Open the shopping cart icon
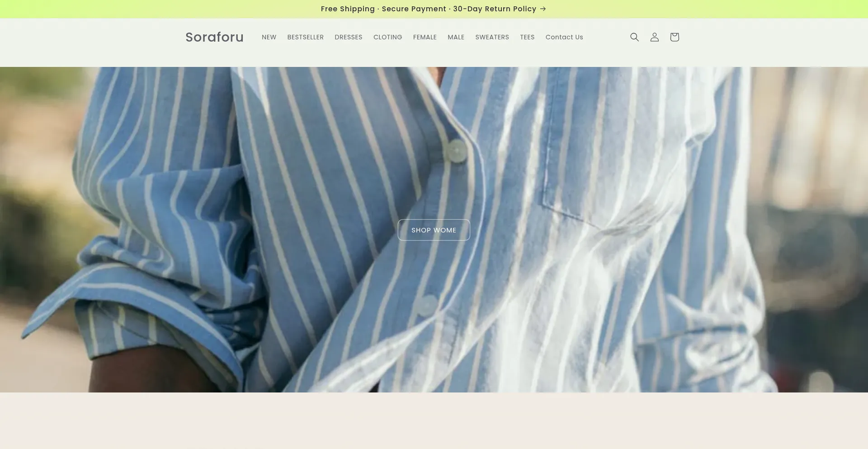Screen dimensions: 868x449 [x=674, y=37]
